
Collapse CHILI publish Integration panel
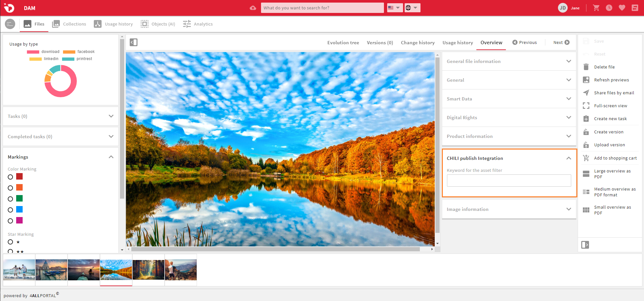coord(569,158)
